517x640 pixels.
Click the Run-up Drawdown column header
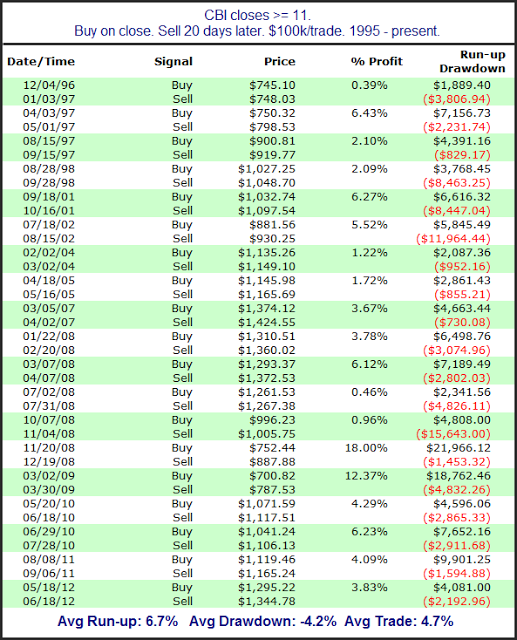click(473, 62)
